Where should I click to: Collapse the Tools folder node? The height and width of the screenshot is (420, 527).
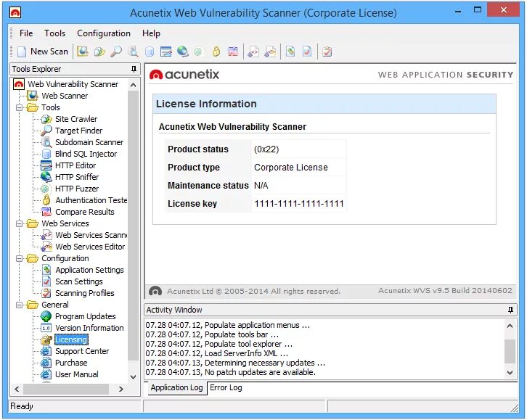pyautogui.click(x=19, y=107)
